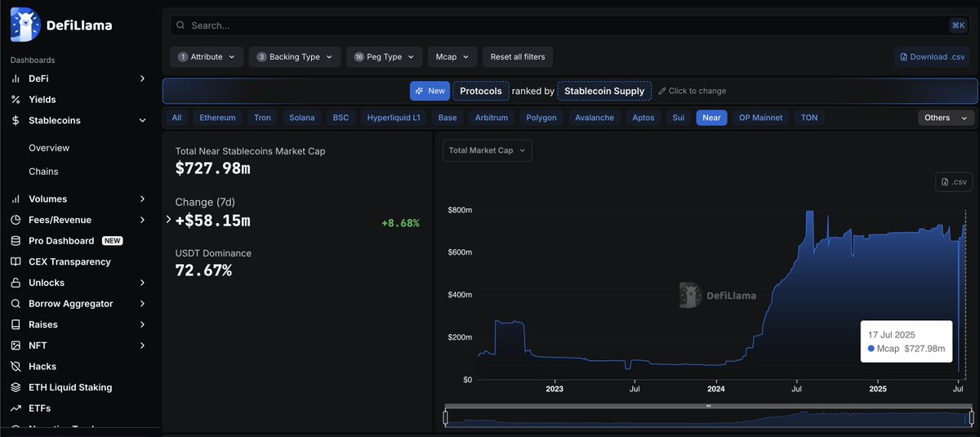Click the file icon in Download .csv
This screenshot has width=980, height=437.
[x=903, y=57]
